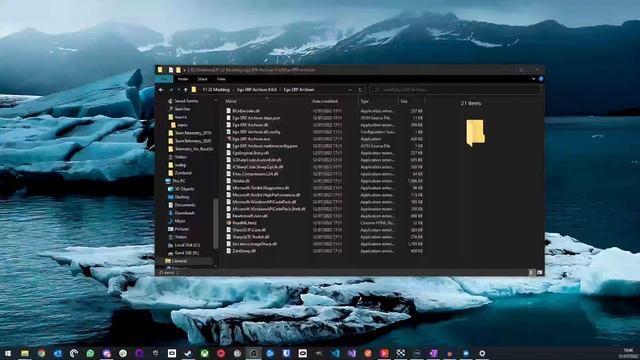Open Settings gear icon on taskbar

click(482, 353)
